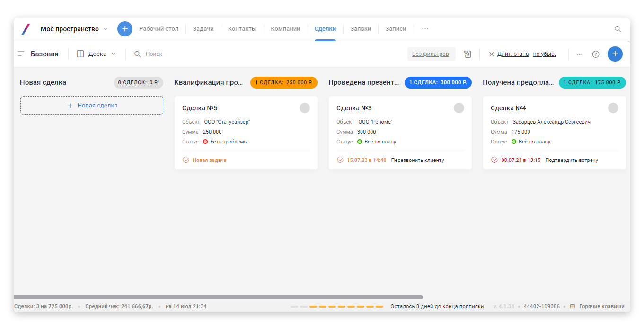Click the horizontal scrollbar under the board

coord(218,297)
